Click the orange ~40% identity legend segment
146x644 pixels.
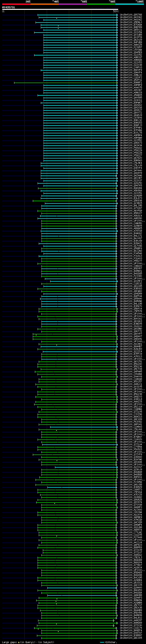45,4
